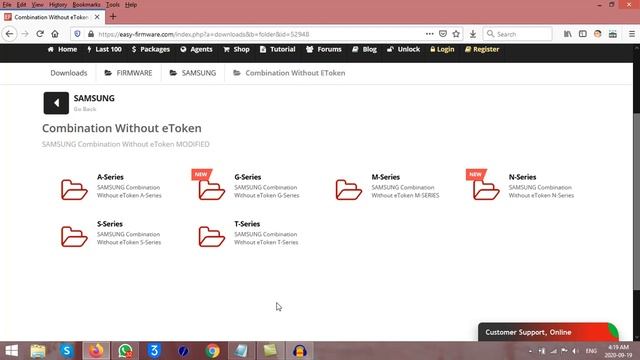
Task: Open the Library icon
Action: tap(567, 34)
